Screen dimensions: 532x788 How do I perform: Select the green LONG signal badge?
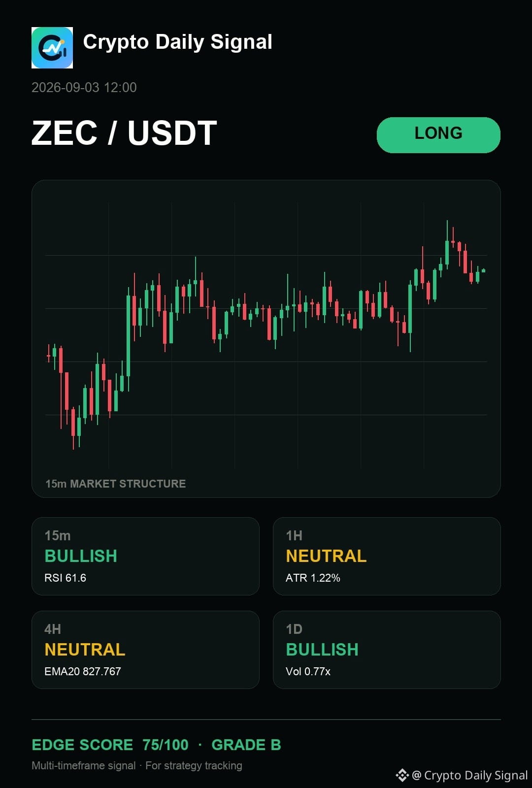tap(438, 135)
